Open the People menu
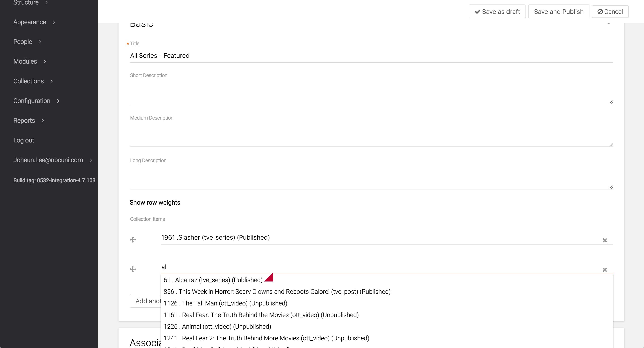Viewport: 644px width, 348px height. [23, 42]
